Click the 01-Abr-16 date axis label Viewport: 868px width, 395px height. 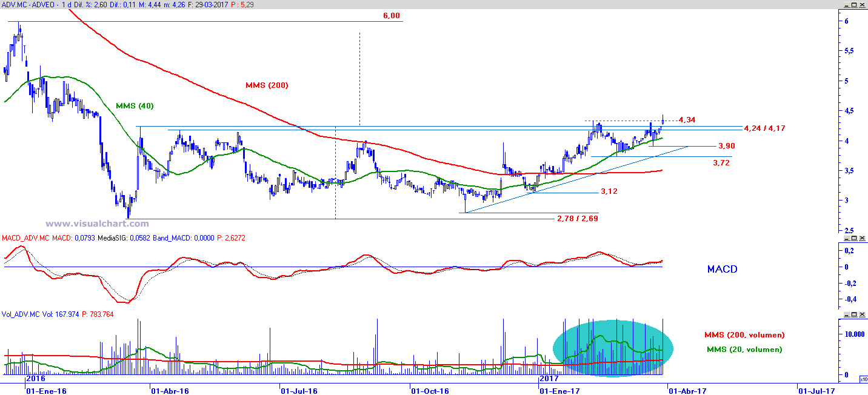click(169, 391)
